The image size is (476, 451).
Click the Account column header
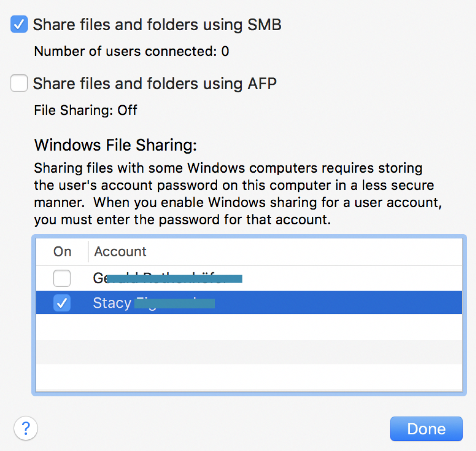click(120, 252)
